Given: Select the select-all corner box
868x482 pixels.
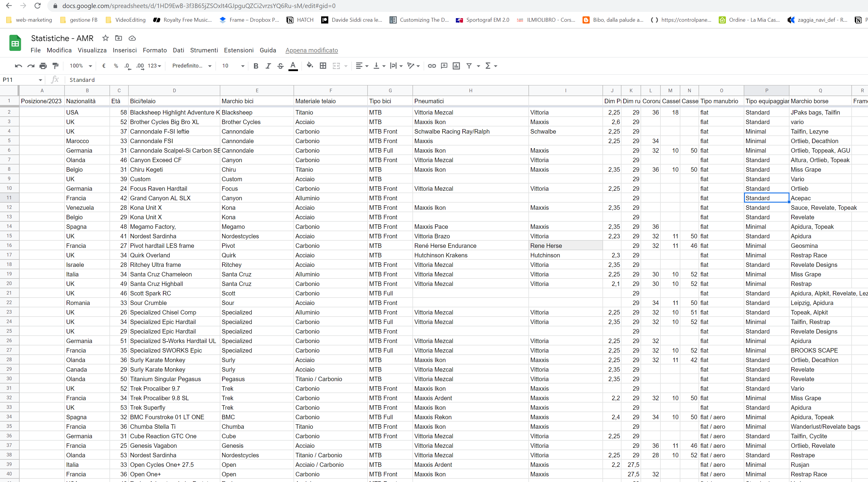Looking at the screenshot, I should (9, 90).
